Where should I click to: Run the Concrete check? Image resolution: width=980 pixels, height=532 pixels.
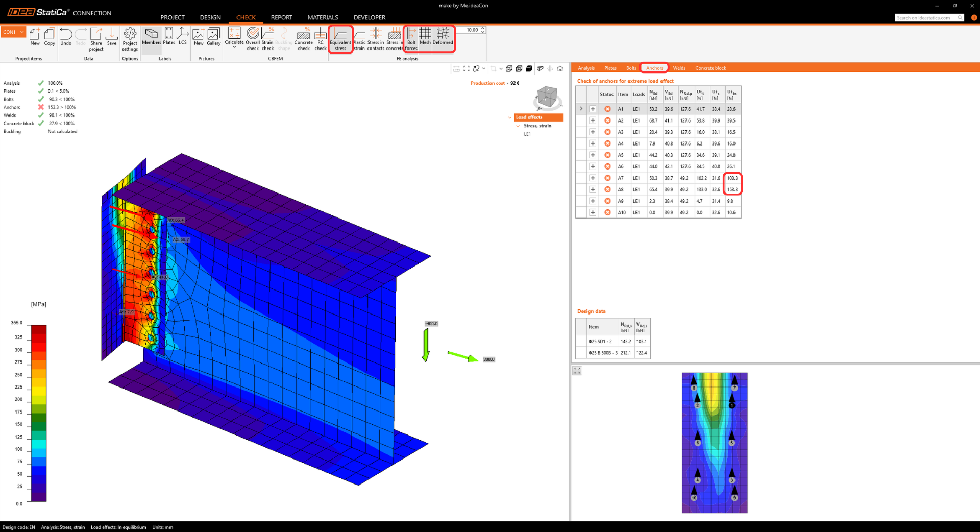(304, 39)
